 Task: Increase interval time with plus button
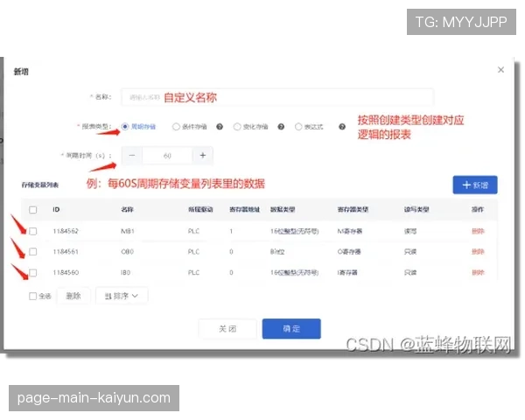point(203,156)
